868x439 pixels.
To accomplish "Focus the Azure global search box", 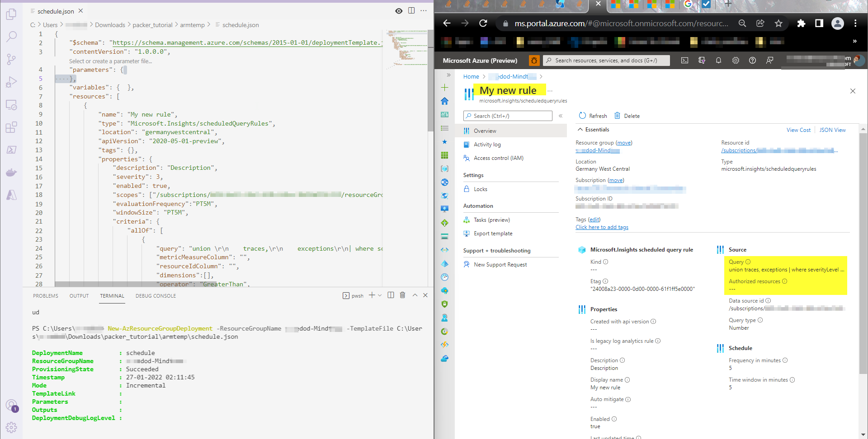I will (x=606, y=61).
